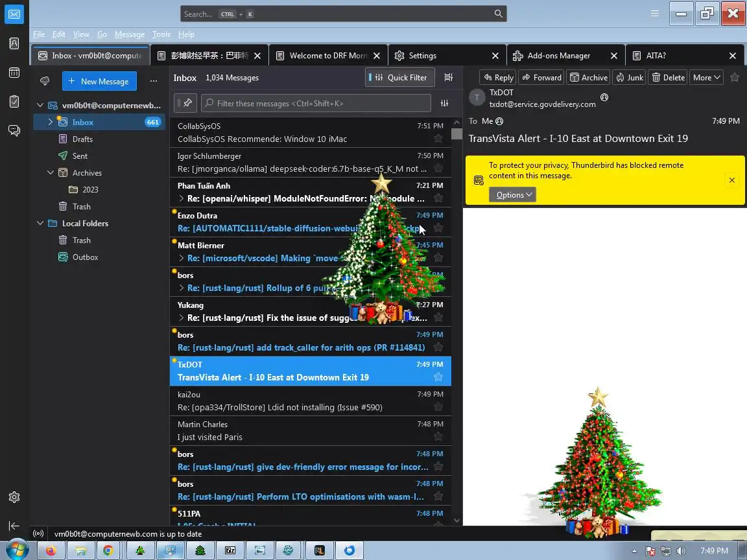The width and height of the screenshot is (747, 560).
Task: Click the volume icon in system tray
Action: (681, 551)
